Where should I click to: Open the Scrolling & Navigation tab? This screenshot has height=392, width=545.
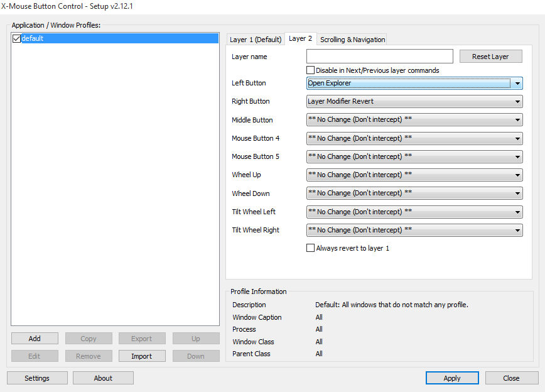(x=352, y=40)
